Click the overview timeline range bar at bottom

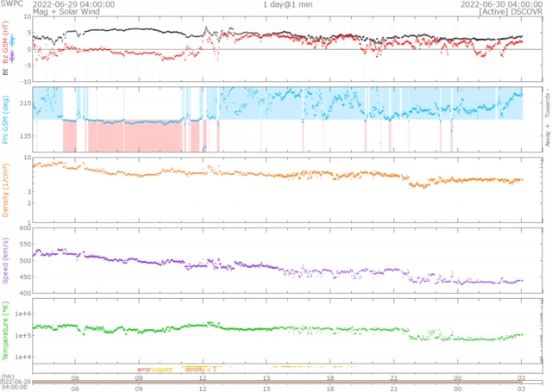click(x=278, y=383)
